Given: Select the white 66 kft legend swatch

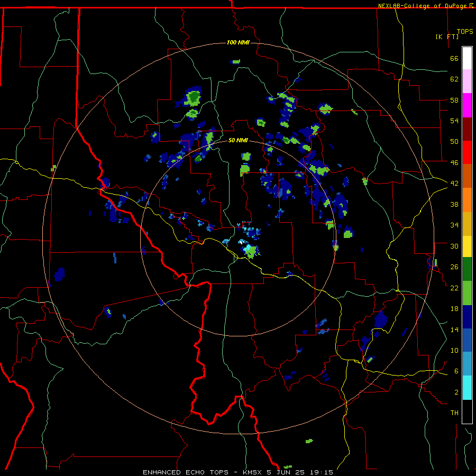Looking at the screenshot, I should (467, 58).
